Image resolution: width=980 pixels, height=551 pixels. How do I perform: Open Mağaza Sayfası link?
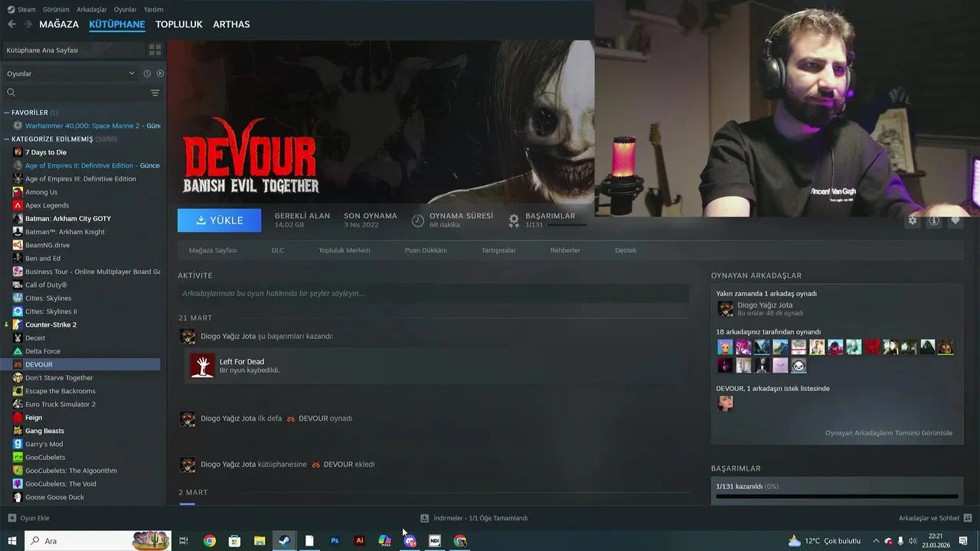click(x=213, y=250)
